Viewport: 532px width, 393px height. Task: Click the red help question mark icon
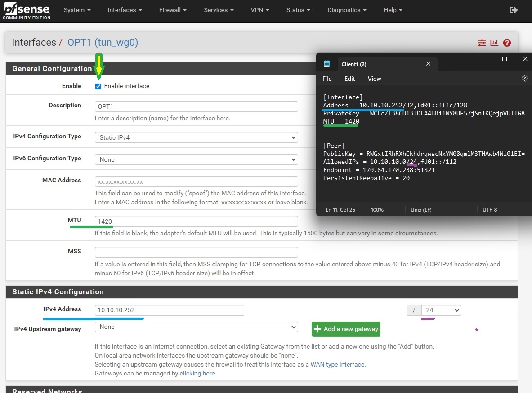pyautogui.click(x=507, y=43)
